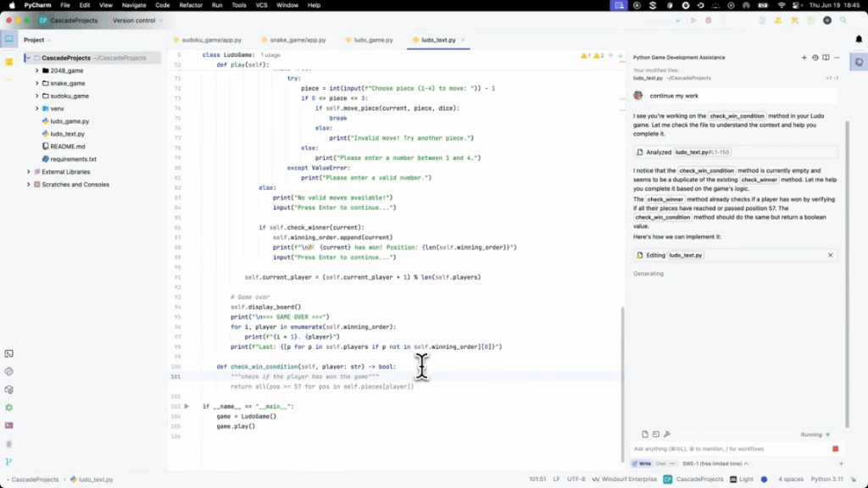Click the Code With Me people icon in toolbar
Viewport: 868px width, 488px height.
[778, 20]
